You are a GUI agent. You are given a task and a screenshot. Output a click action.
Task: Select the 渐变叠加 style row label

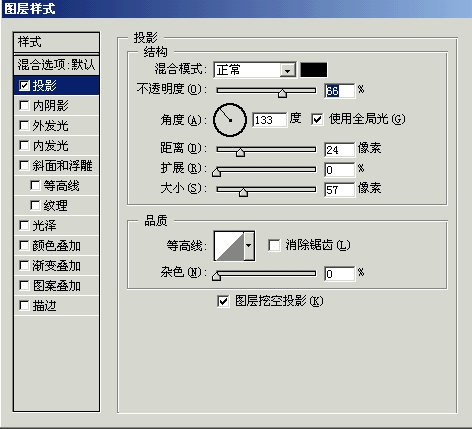57,266
